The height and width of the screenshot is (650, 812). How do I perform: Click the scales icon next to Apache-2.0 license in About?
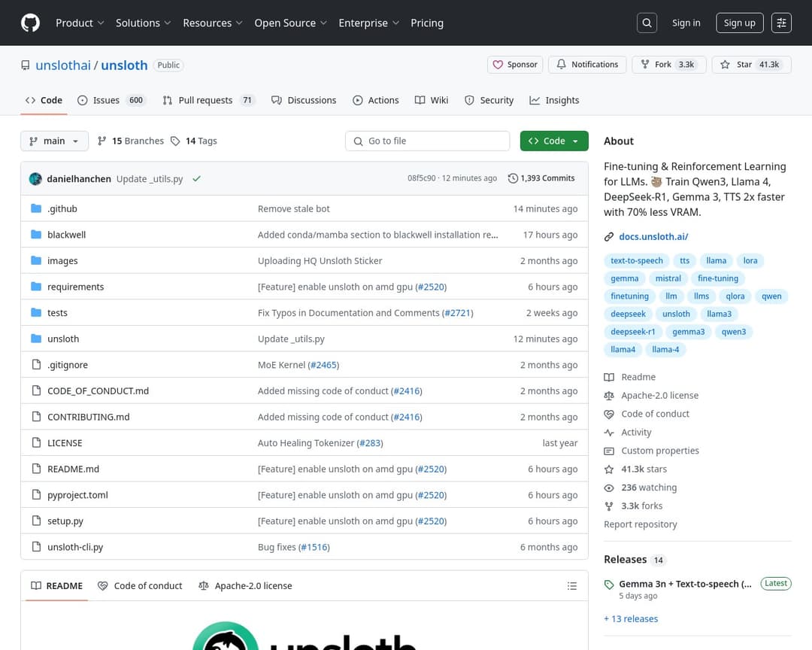tap(609, 396)
